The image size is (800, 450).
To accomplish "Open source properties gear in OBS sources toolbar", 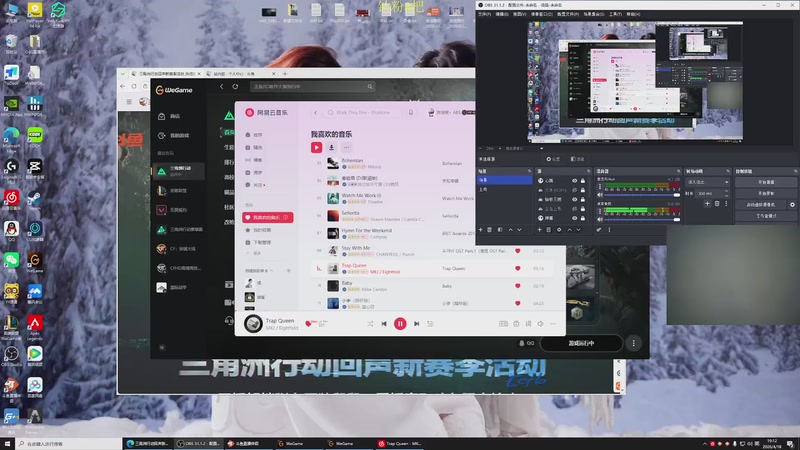I will tap(559, 230).
